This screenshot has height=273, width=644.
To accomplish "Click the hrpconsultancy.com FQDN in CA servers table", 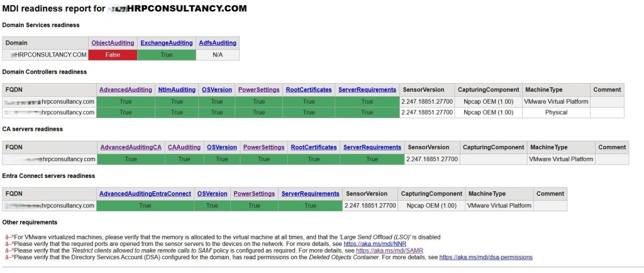I will point(50,159).
